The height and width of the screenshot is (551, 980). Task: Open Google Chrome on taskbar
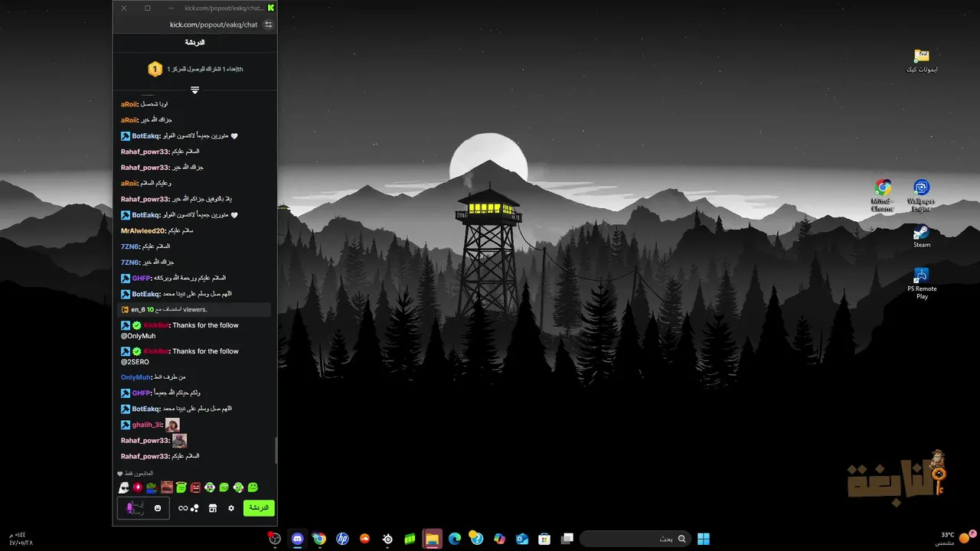pyautogui.click(x=319, y=539)
